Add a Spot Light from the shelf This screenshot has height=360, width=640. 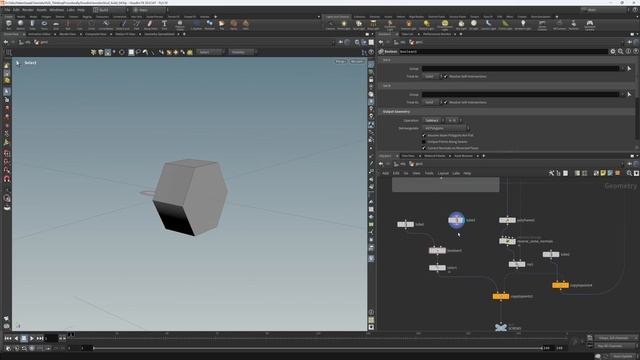[358, 24]
